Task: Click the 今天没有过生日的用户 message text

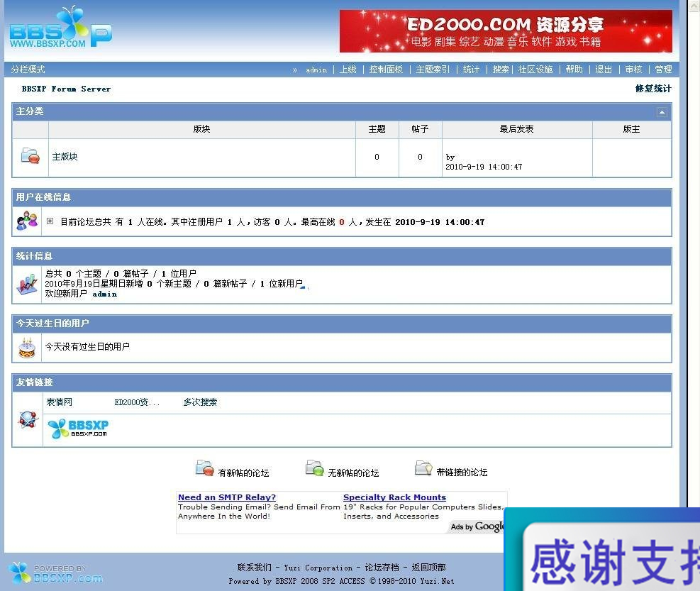Action: click(87, 347)
